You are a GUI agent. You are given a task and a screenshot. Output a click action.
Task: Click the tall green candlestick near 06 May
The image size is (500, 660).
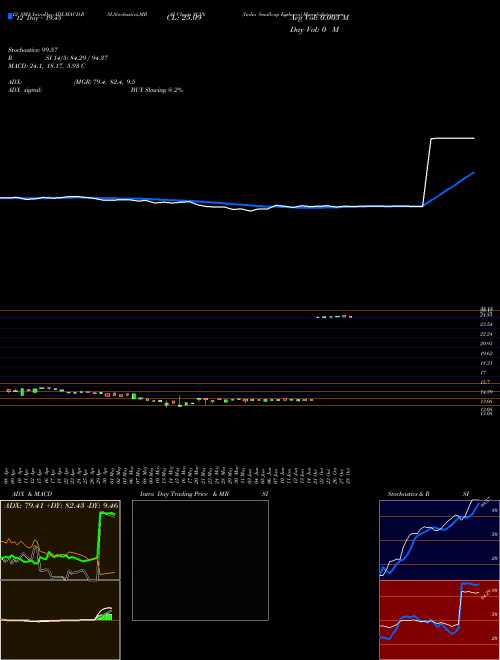point(134,396)
